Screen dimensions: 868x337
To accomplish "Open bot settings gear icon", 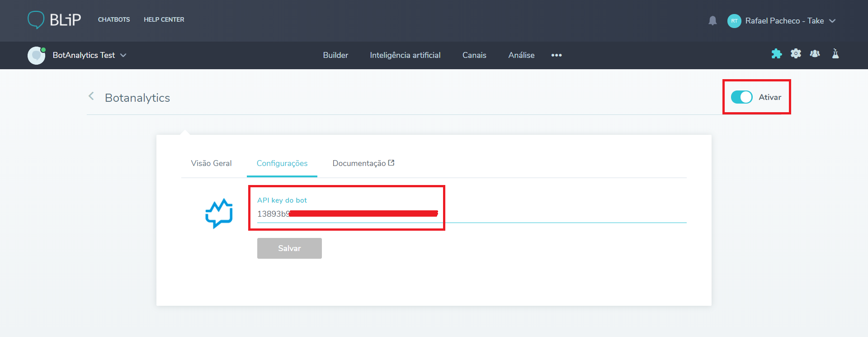I will pos(796,53).
